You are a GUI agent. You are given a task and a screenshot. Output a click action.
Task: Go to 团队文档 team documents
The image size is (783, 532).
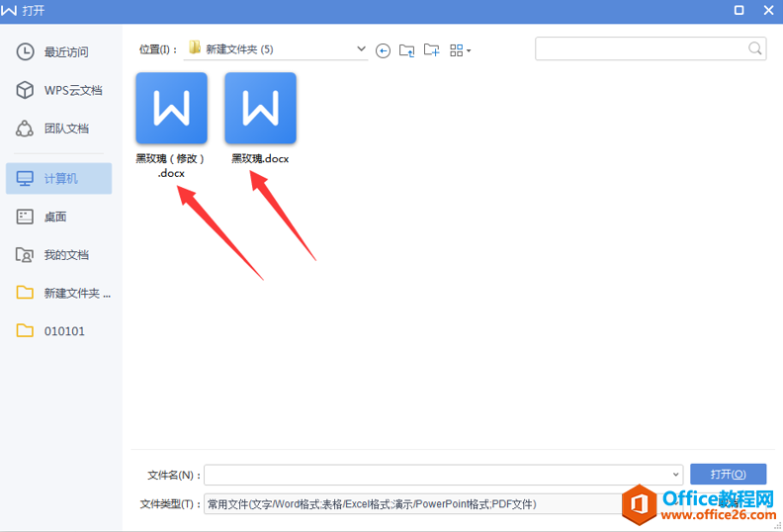(59, 129)
